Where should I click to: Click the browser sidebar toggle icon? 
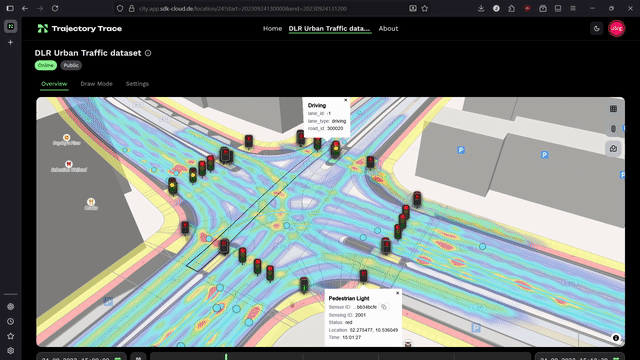(10, 9)
